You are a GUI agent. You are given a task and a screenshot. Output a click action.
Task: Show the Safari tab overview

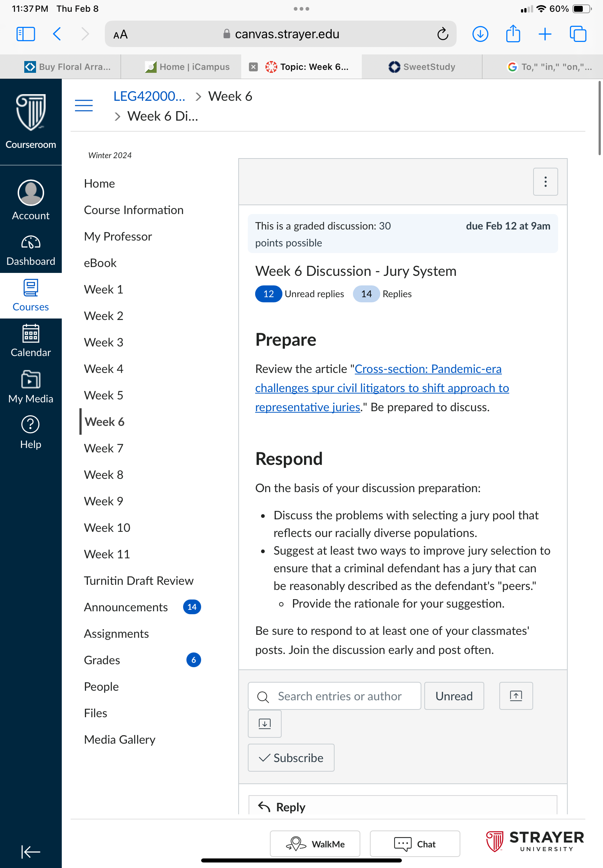tap(578, 34)
